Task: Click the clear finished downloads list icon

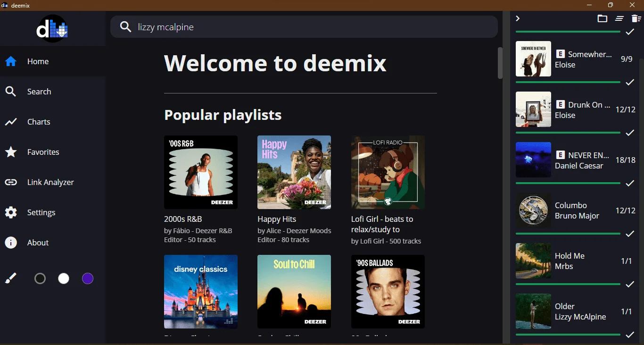Action: point(619,18)
